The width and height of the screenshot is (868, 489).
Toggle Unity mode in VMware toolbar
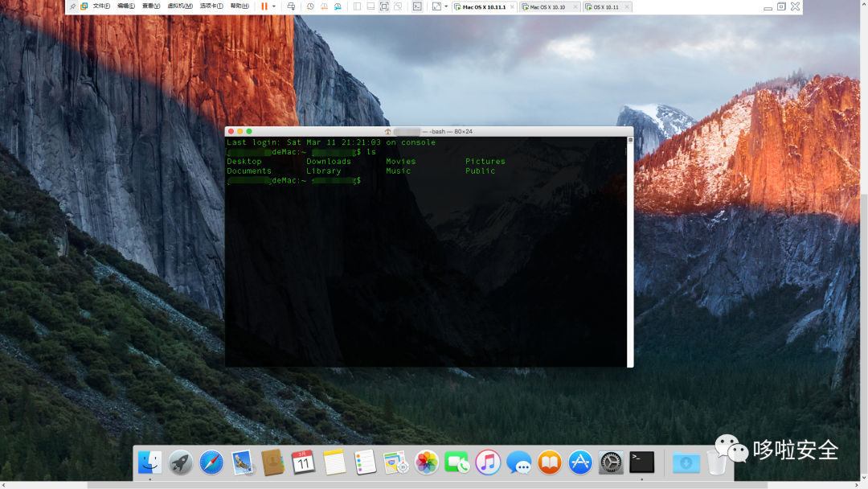coord(398,6)
